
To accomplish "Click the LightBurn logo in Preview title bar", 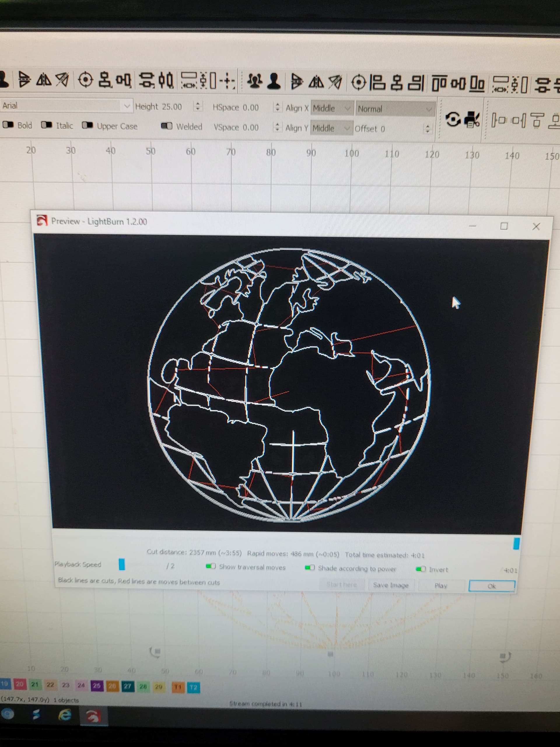I will (x=42, y=221).
